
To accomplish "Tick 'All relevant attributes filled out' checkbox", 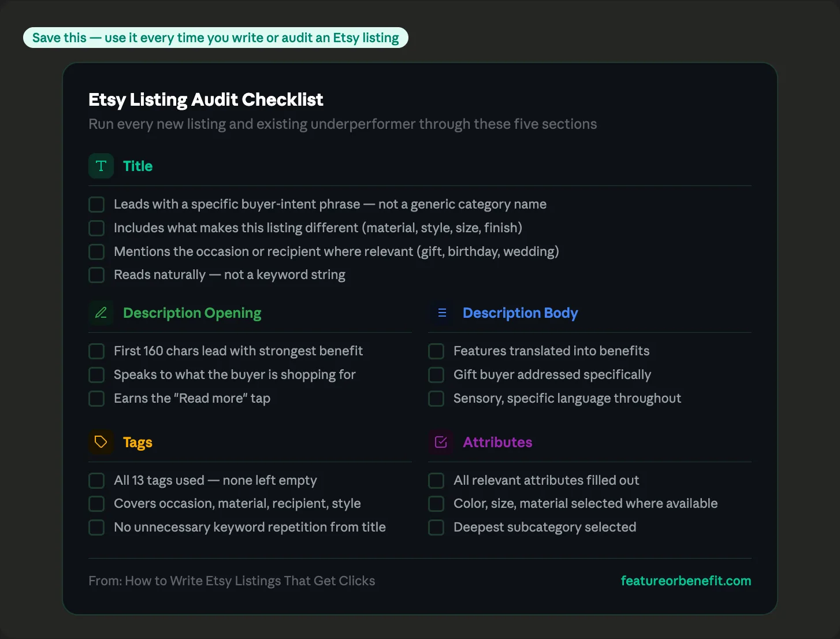I will coord(436,481).
